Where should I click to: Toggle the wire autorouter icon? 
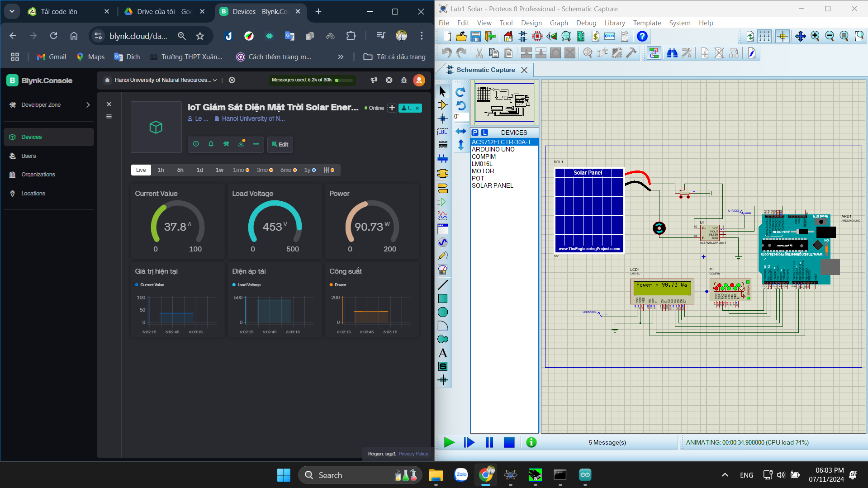[654, 53]
